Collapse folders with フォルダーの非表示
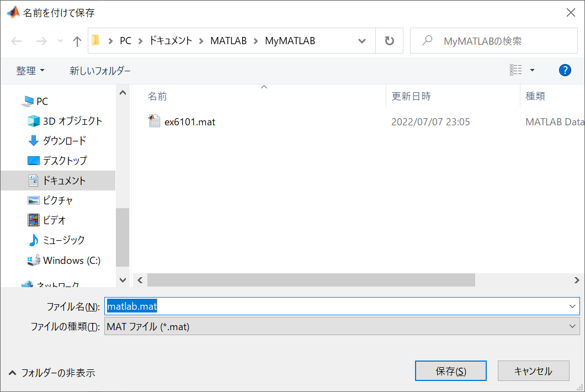This screenshot has height=392, width=585. (x=52, y=373)
